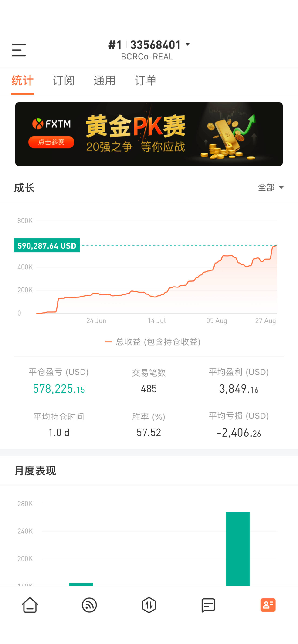Open the signal feed icon

89,605
